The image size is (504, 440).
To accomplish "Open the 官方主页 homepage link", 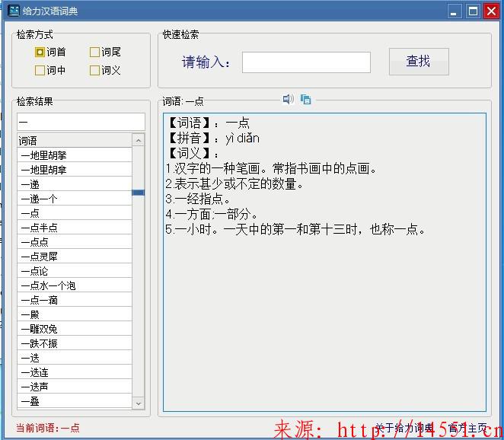I will click(x=467, y=428).
